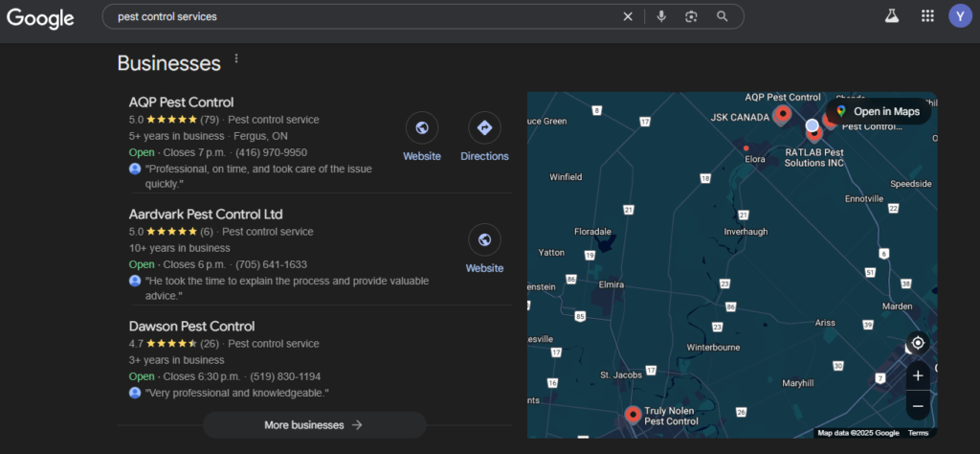Viewport: 980px width, 454px height.
Task: Open in Maps button on the map
Action: [x=879, y=111]
